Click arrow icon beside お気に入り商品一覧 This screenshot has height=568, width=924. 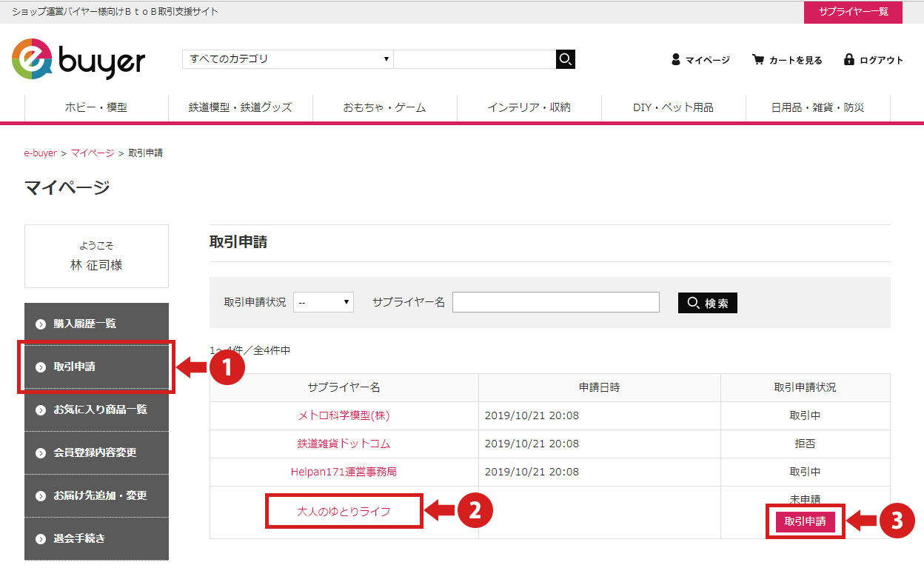click(41, 410)
